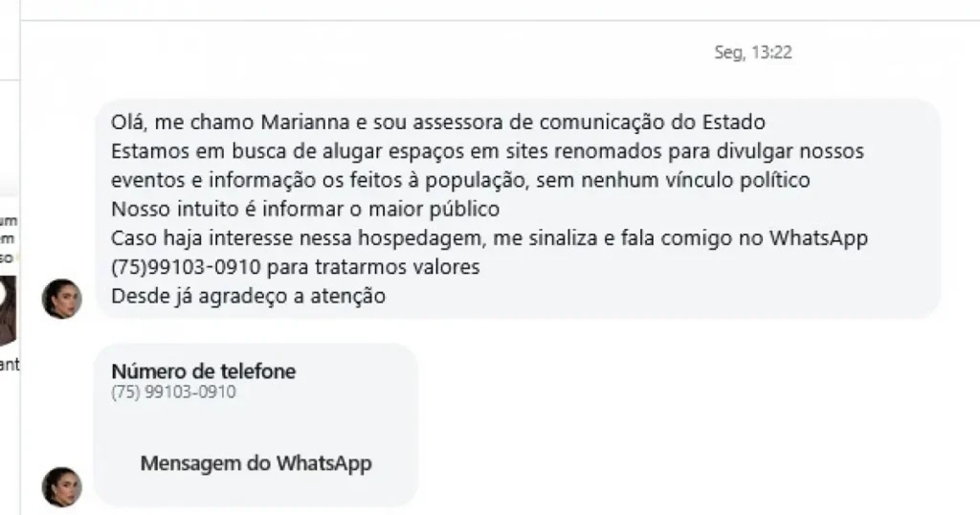Click phone number (75)99103-0910 in message text
Viewport: 980px width, 515px height.
pos(187,267)
